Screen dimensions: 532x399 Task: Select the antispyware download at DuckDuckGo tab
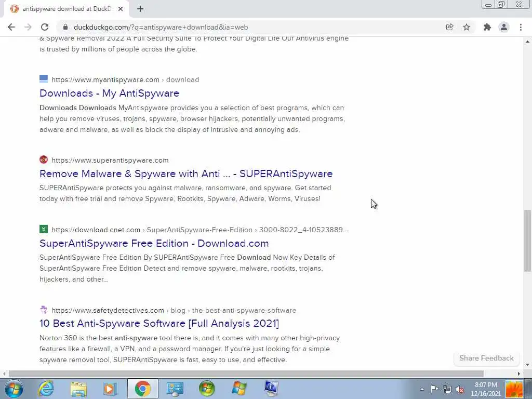(66, 9)
